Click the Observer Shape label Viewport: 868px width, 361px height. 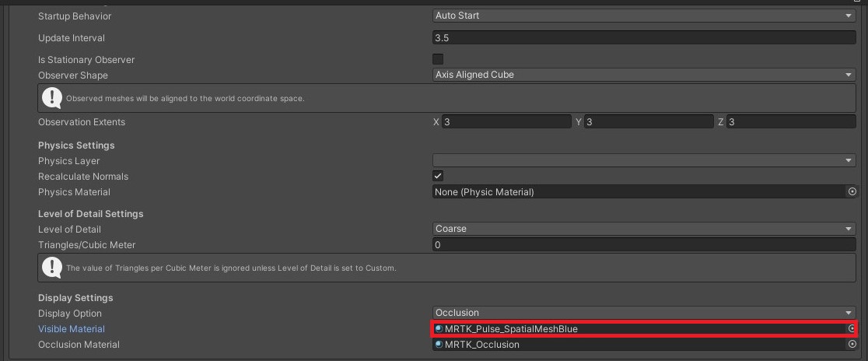point(73,75)
